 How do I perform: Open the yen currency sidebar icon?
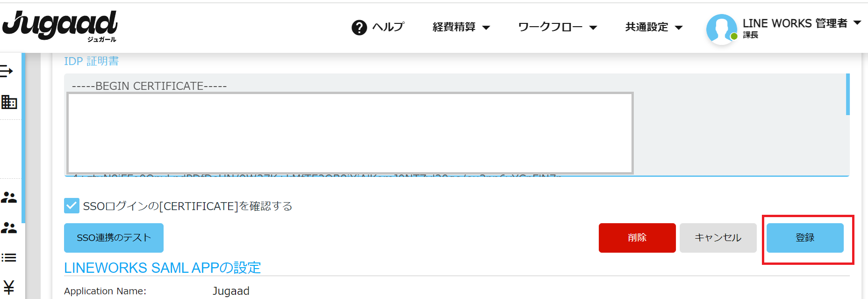point(9,287)
